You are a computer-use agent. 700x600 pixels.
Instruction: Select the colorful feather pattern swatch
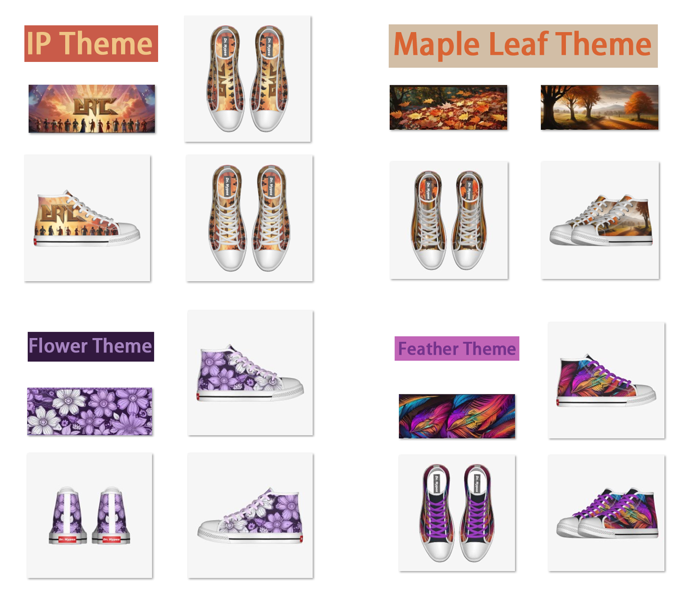point(457,416)
